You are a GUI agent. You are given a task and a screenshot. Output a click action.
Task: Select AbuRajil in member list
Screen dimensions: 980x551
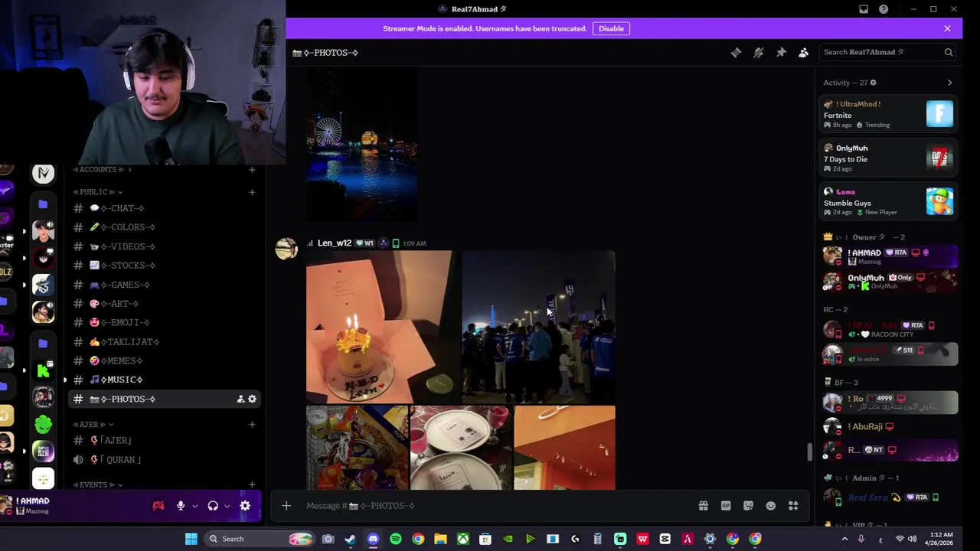888,426
